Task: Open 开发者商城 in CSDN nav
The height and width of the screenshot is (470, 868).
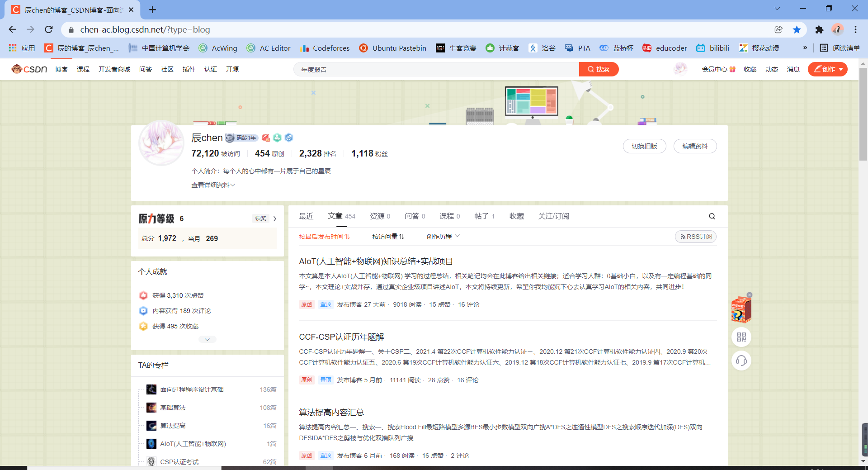Action: 114,69
